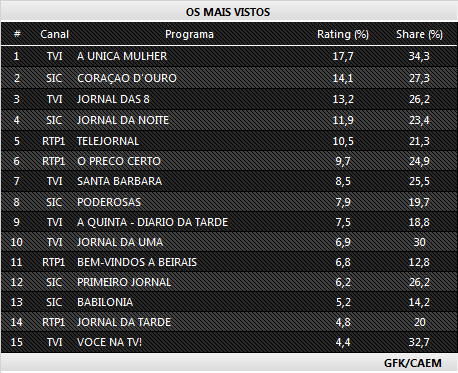Click the # ranking column header

(x=17, y=34)
